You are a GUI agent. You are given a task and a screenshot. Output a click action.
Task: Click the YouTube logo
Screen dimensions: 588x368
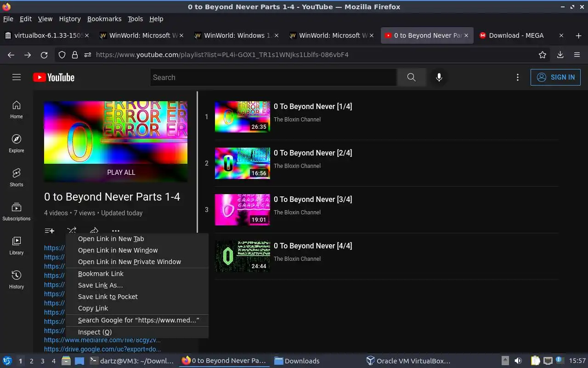coord(54,77)
